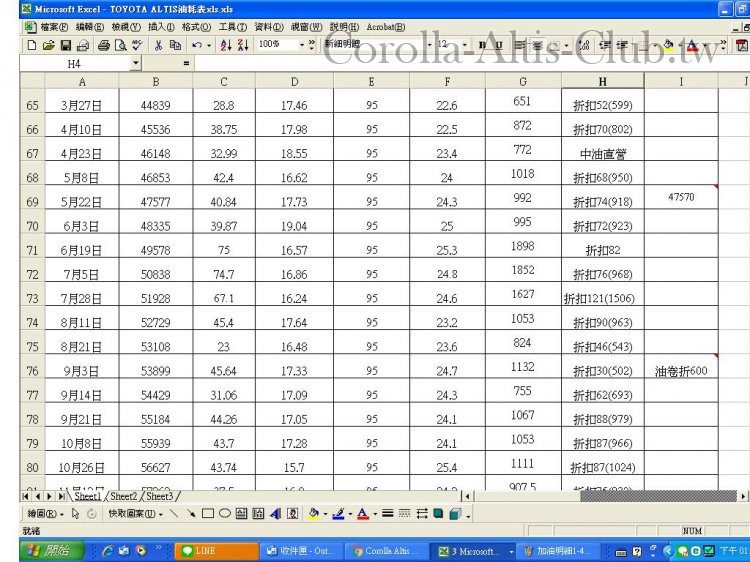Apply Shadow effect from drawing toolbar
750x562 pixels.
[x=438, y=514]
